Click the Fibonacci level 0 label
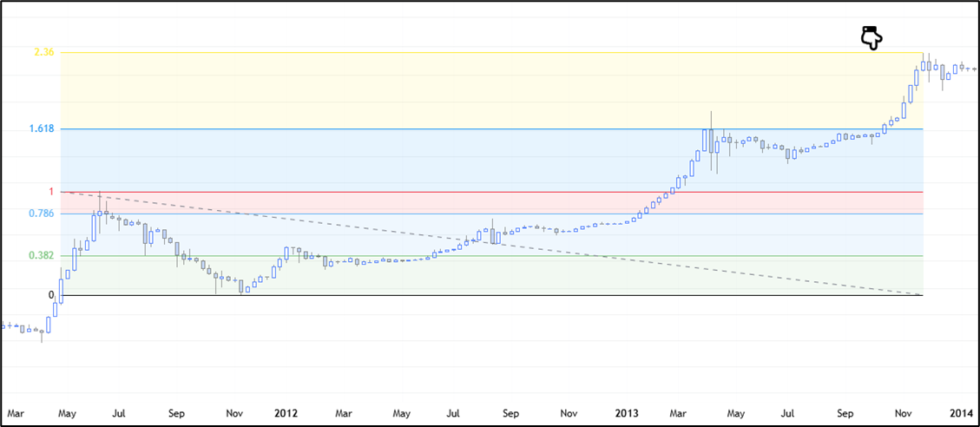The image size is (980, 427). point(50,295)
